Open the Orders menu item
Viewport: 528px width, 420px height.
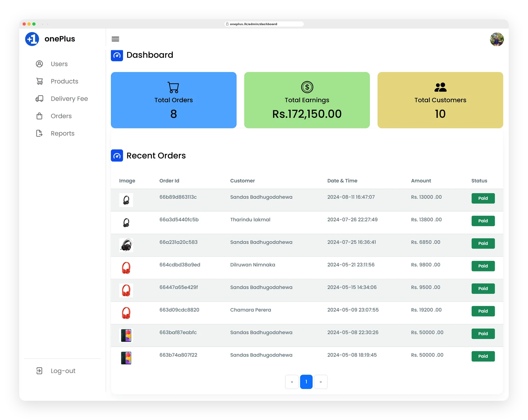tap(61, 116)
